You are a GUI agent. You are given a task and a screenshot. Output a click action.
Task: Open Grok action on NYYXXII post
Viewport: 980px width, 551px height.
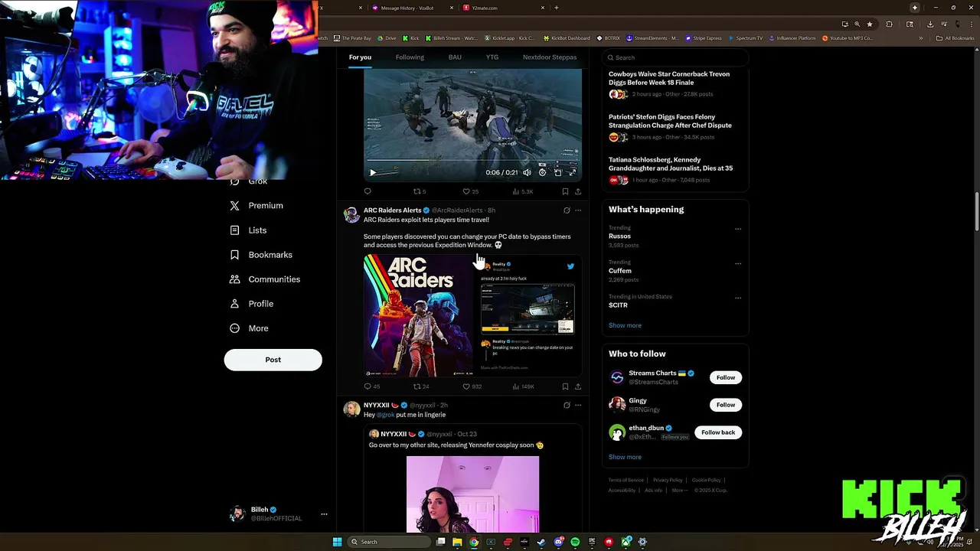pyautogui.click(x=567, y=405)
